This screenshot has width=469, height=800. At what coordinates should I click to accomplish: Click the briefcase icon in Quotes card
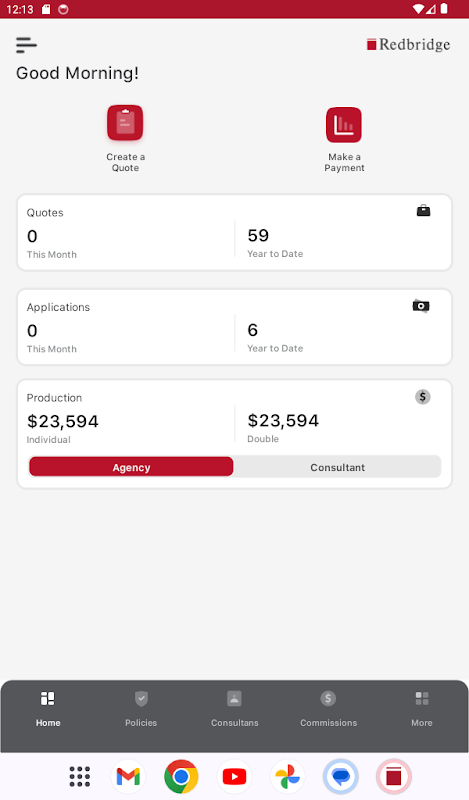[424, 210]
